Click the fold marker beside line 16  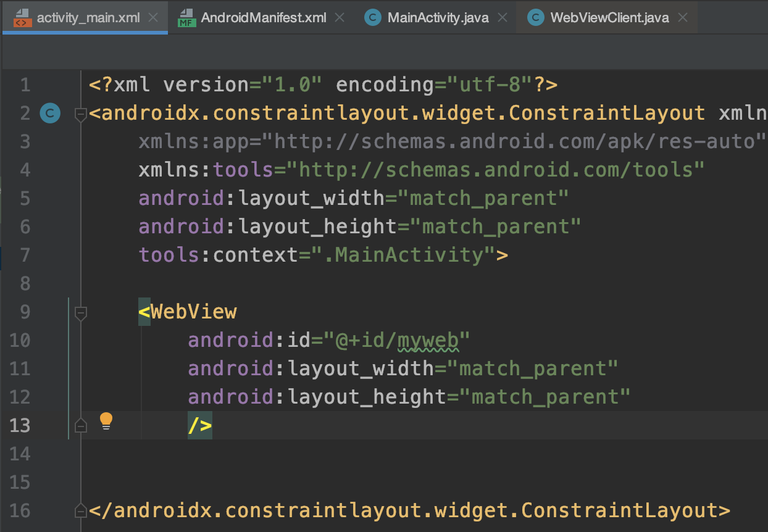(80, 510)
